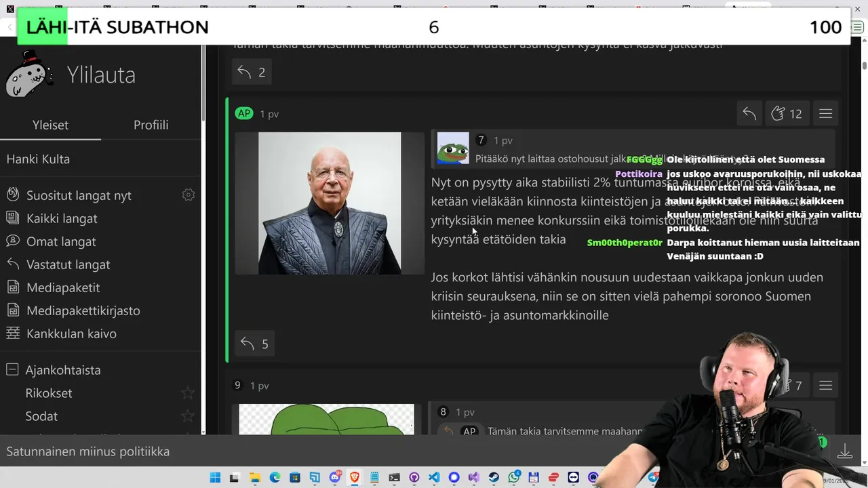Click the browser back arrow
Image resolution: width=868 pixels, height=488 pixels.
click(x=9, y=27)
